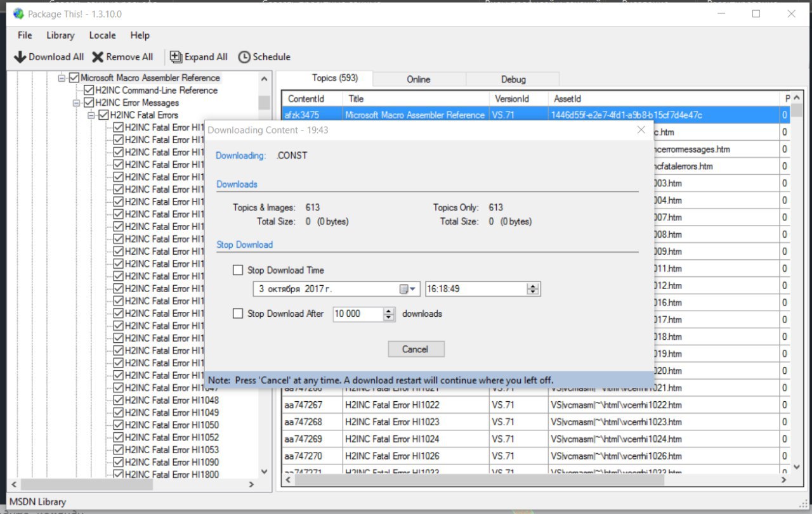Screen dimensions: 812x514
Task: Click the Download All arrow icon
Action: click(x=20, y=57)
